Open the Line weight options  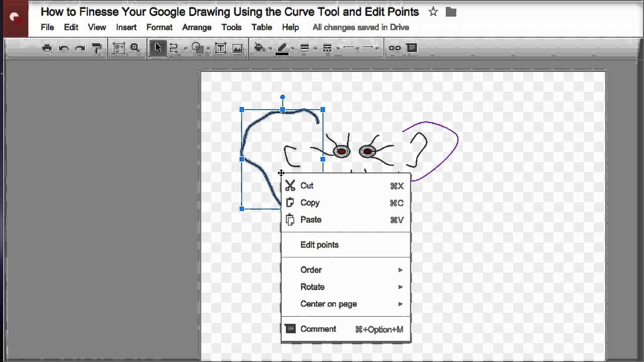(304, 48)
